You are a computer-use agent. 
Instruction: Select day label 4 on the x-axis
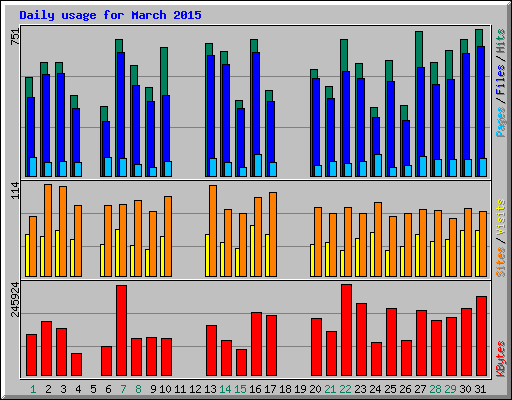click(x=78, y=389)
